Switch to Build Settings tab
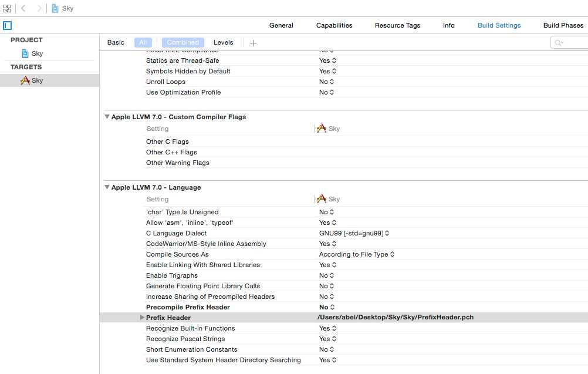588x374 pixels. [499, 25]
